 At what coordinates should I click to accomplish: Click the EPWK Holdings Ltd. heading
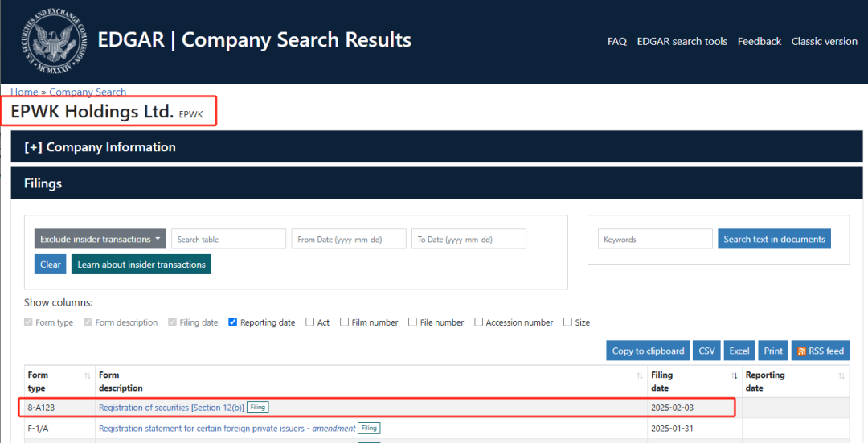(92, 111)
